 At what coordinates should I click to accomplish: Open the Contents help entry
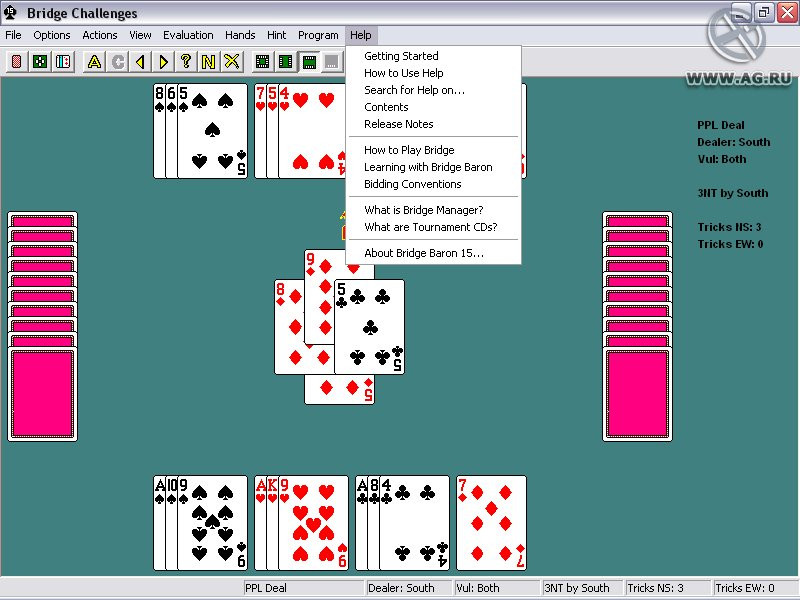(x=433, y=107)
